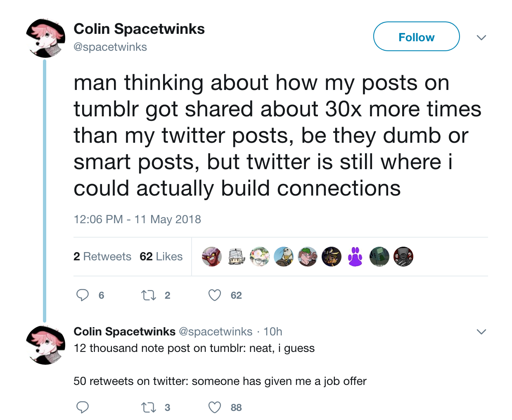Click the reply icon on the main tweet
The height and width of the screenshot is (420, 512).
[x=83, y=295]
